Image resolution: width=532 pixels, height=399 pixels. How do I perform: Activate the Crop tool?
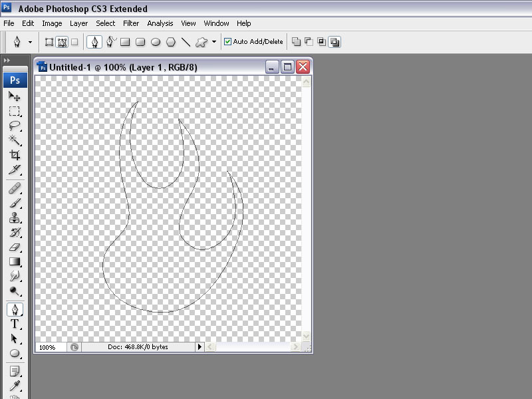(14, 155)
